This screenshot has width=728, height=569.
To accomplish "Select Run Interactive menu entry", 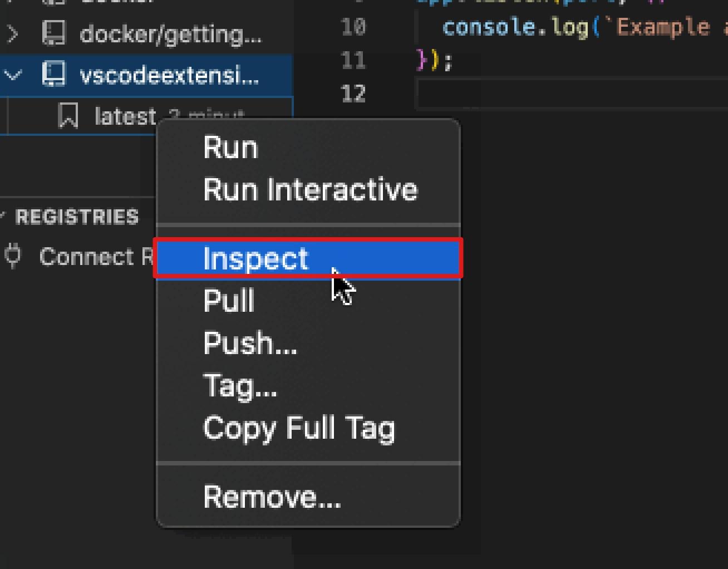I will click(310, 190).
